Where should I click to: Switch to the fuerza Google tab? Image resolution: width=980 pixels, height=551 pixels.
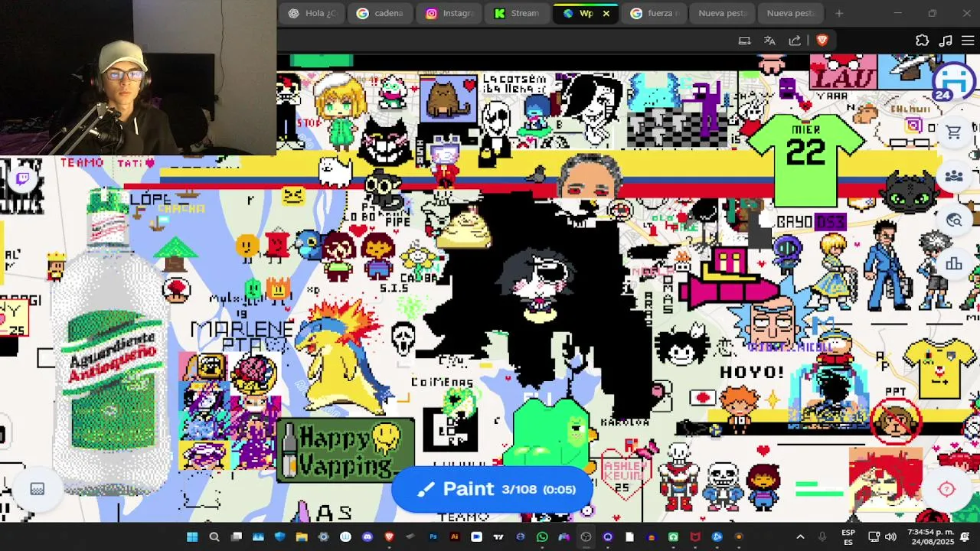pyautogui.click(x=655, y=13)
